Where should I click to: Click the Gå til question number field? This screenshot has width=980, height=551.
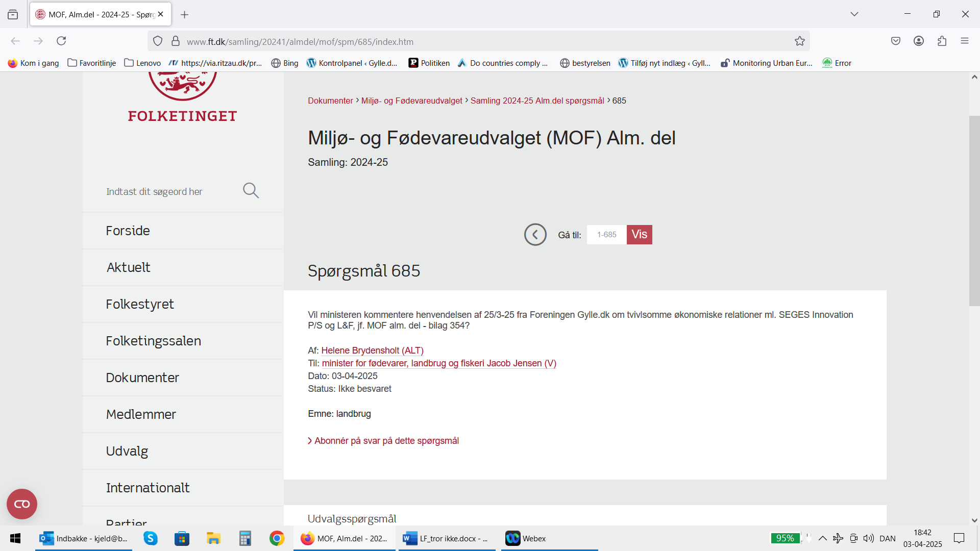pos(607,235)
